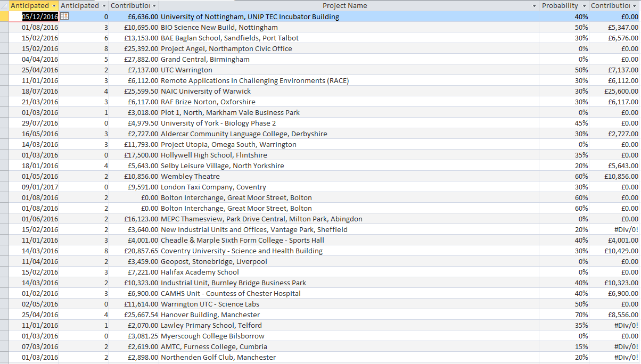Select the first Anticipated column header
Screen dimensions: 641x364
point(30,6)
